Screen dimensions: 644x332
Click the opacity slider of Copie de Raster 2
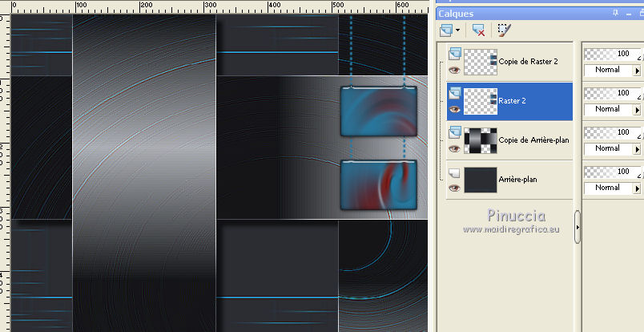[x=613, y=54]
